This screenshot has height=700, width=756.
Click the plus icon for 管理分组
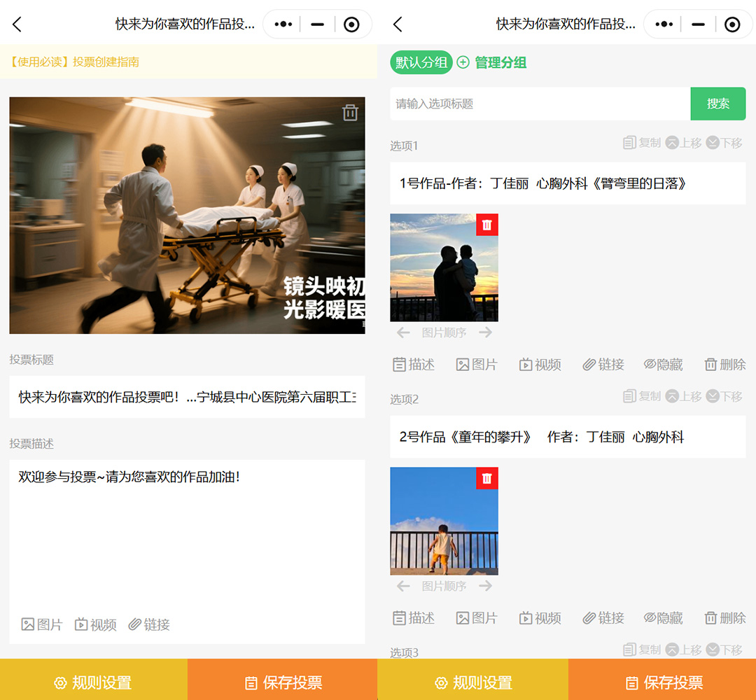(x=463, y=62)
